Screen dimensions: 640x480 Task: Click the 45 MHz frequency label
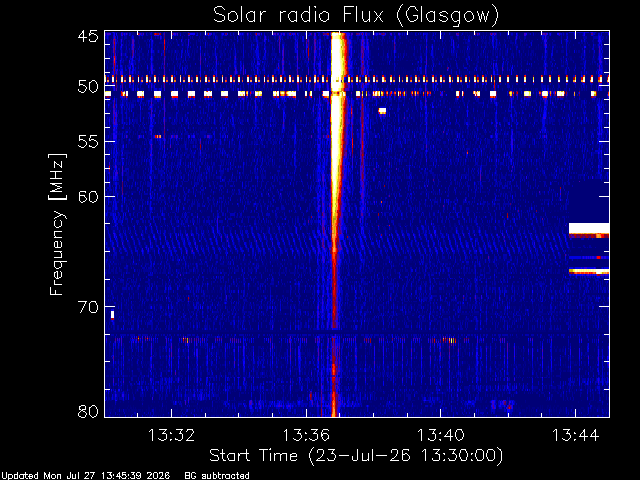point(88,36)
